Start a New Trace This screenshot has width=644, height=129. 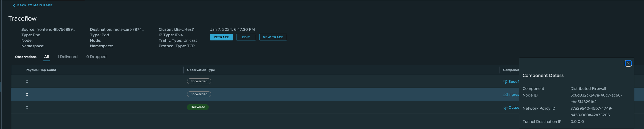pos(273,37)
